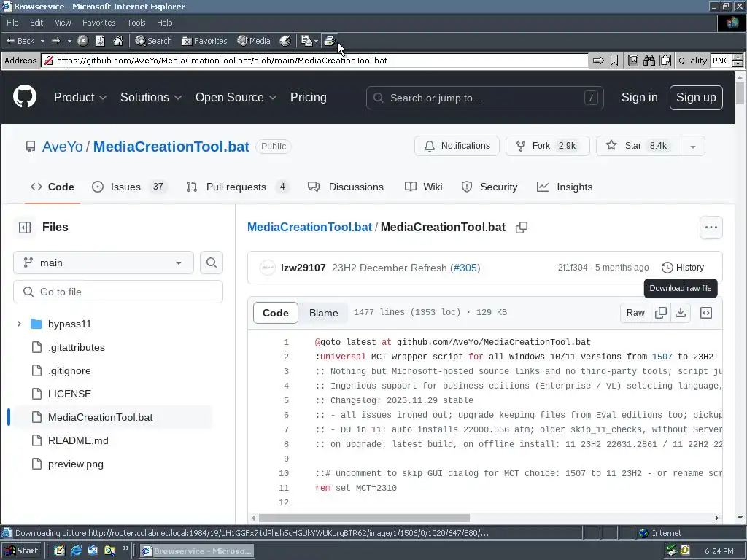Screen dimensions: 747x560
Task: Click the Pricing link
Action: (x=309, y=97)
